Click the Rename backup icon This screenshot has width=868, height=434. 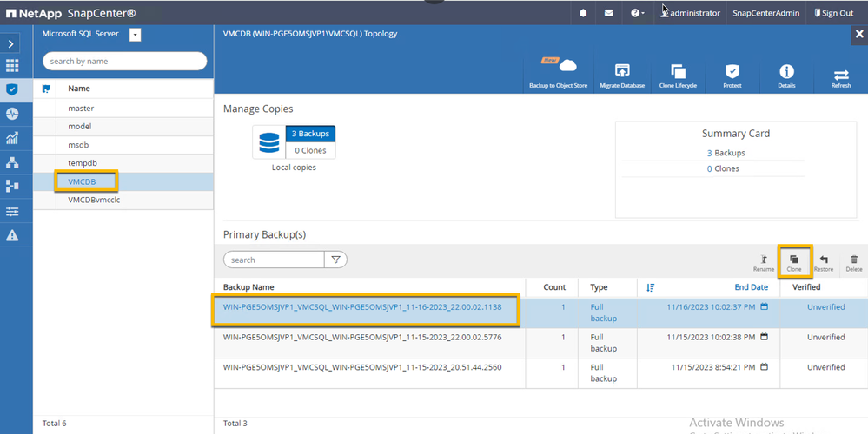pos(764,260)
